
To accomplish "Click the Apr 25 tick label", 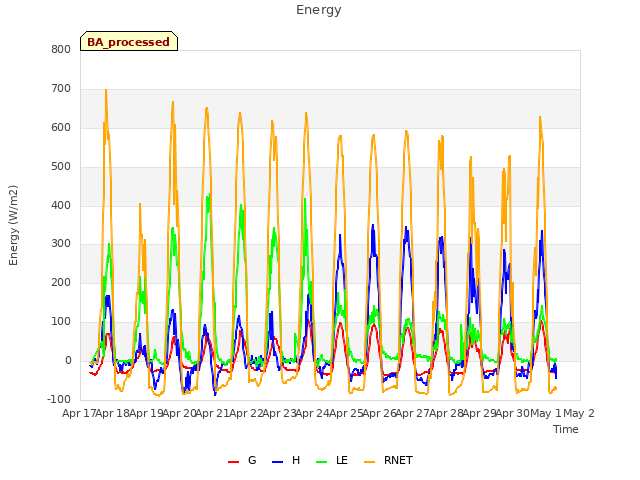I will pyautogui.click(x=346, y=413).
